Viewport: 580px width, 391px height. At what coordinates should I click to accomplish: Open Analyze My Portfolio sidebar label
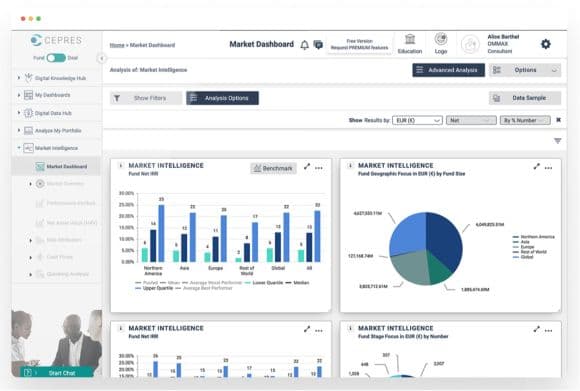click(x=58, y=131)
